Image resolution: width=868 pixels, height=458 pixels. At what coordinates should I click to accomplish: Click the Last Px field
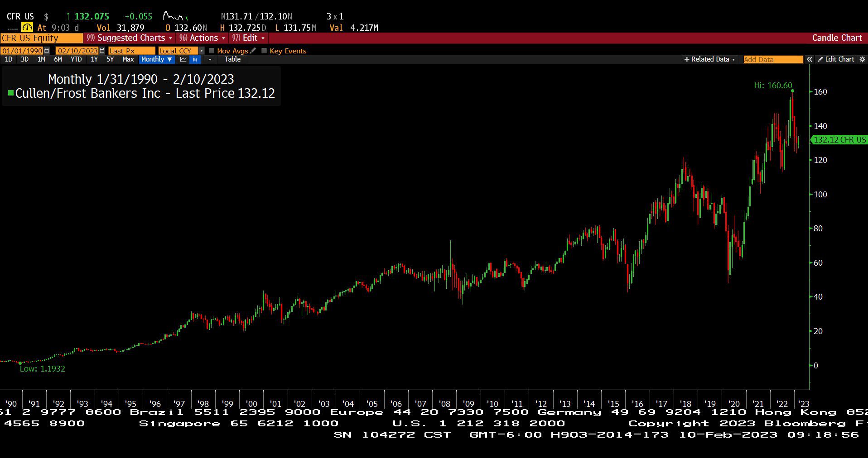(131, 51)
